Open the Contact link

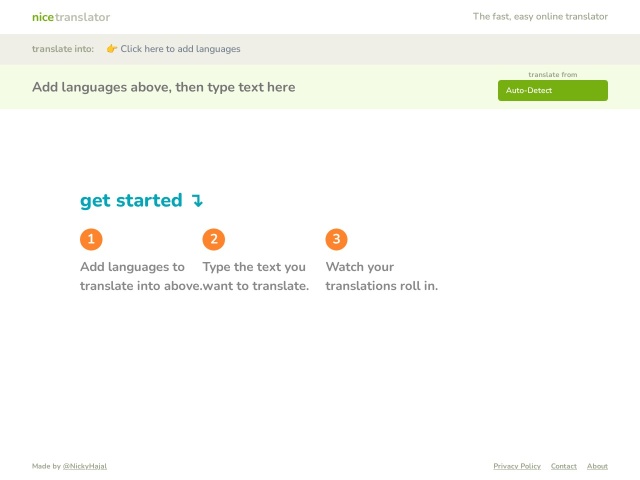tap(564, 466)
